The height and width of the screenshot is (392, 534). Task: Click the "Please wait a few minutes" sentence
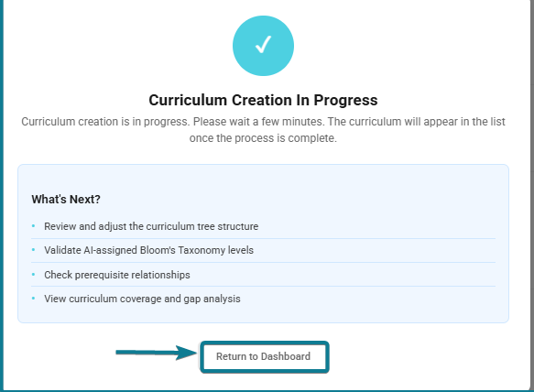click(x=257, y=122)
